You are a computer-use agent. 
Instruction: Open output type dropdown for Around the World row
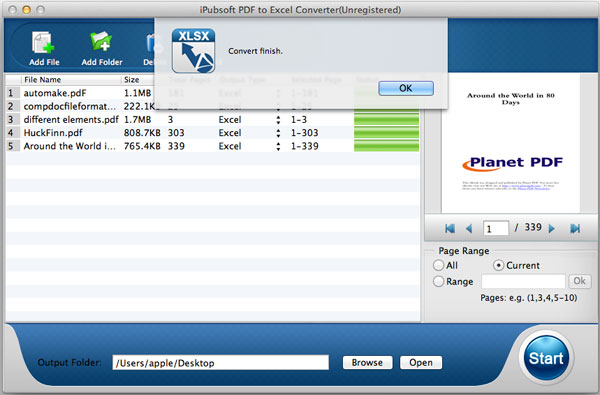(278, 146)
